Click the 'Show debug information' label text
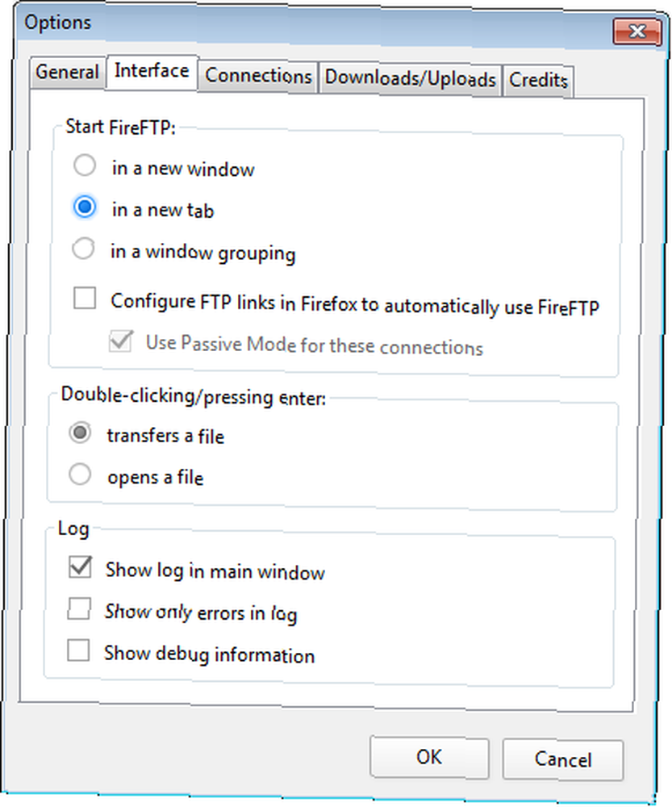 [x=210, y=654]
